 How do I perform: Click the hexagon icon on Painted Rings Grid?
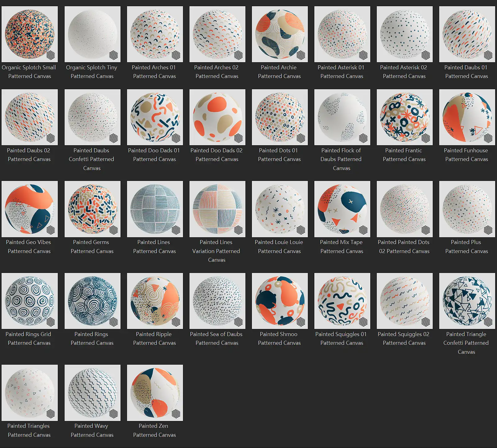pyautogui.click(x=51, y=322)
